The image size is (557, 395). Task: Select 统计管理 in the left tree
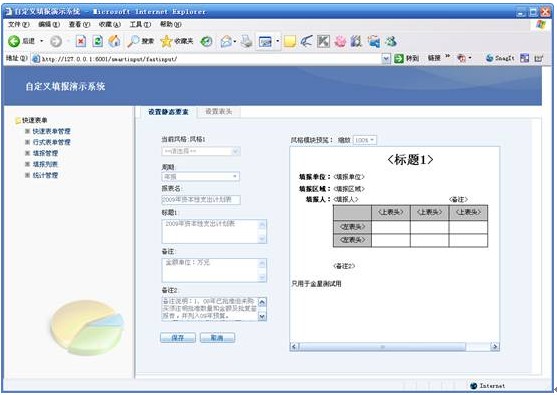[45, 175]
